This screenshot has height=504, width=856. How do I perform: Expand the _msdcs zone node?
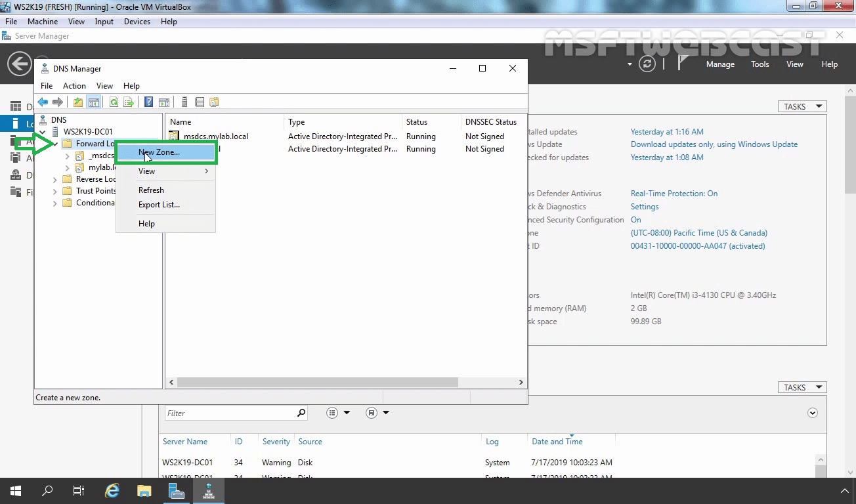pos(67,156)
